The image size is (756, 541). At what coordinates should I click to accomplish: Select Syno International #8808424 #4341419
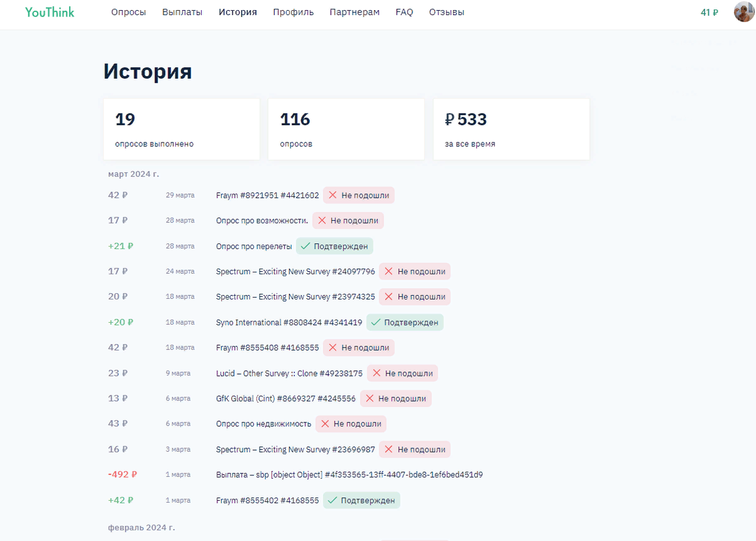click(x=289, y=322)
